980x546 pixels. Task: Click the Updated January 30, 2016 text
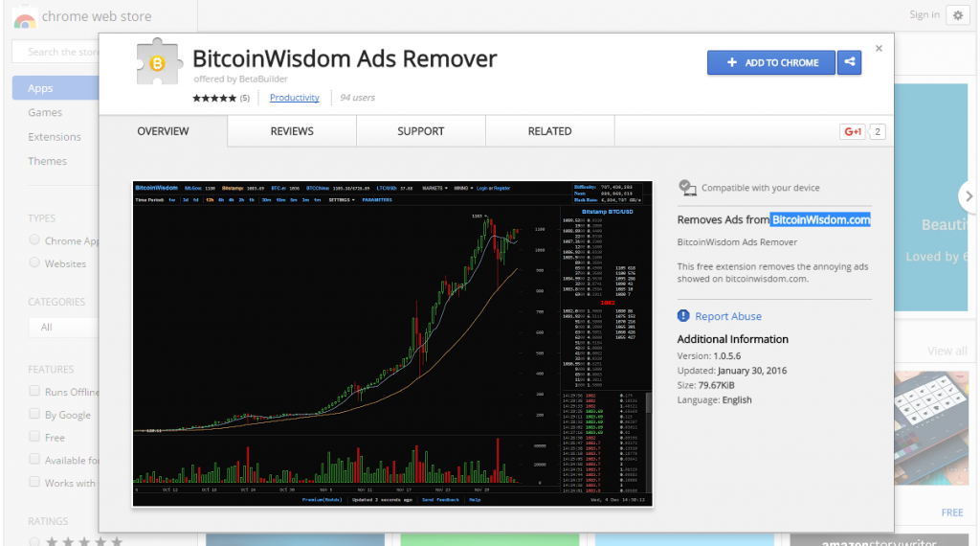pyautogui.click(x=732, y=371)
